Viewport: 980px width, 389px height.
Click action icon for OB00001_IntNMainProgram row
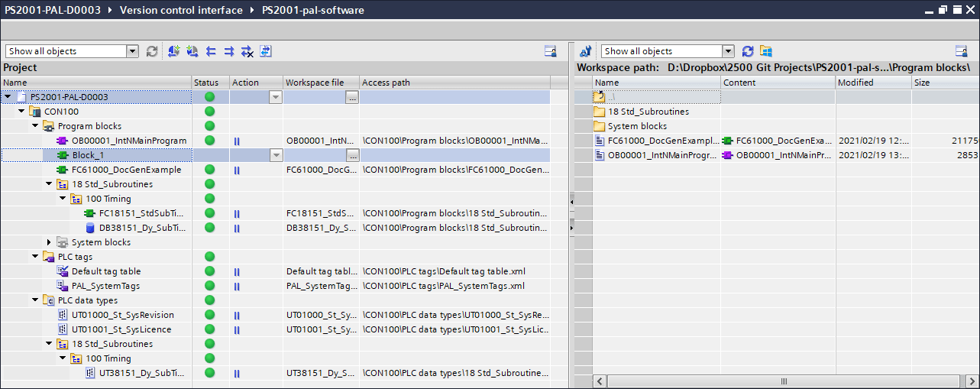(237, 141)
